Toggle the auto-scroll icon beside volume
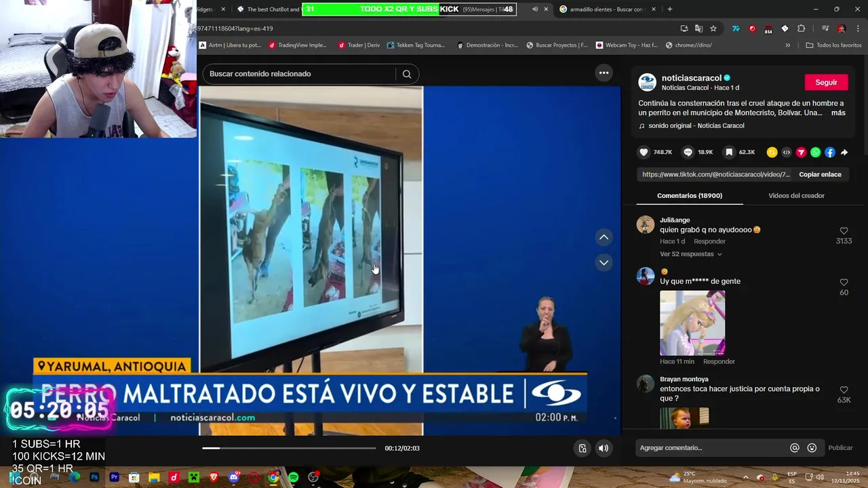Image resolution: width=868 pixels, height=488 pixels. click(582, 448)
